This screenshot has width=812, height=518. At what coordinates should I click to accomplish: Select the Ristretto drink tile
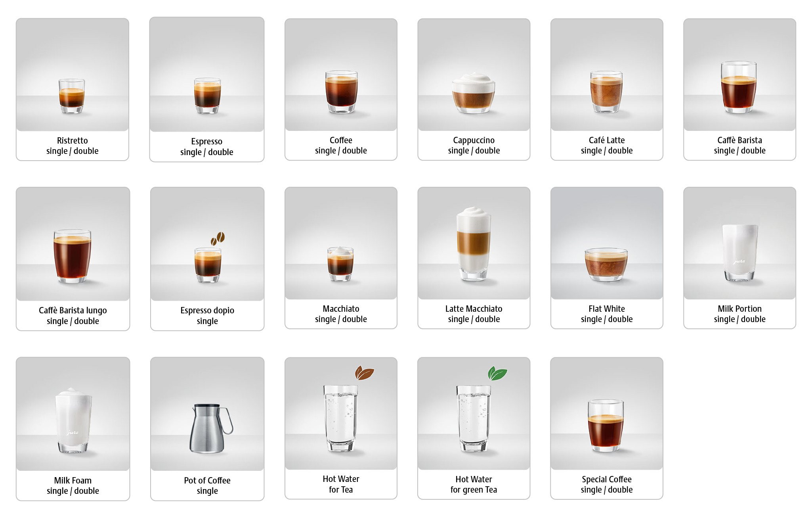pyautogui.click(x=73, y=89)
